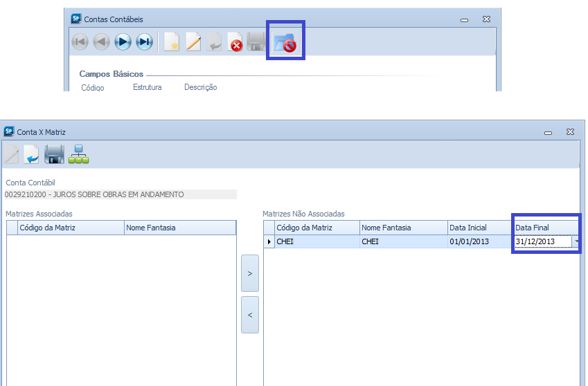The width and height of the screenshot is (588, 386).
Task: Click blank page icon in Conta X Matriz
Action: click(11, 154)
